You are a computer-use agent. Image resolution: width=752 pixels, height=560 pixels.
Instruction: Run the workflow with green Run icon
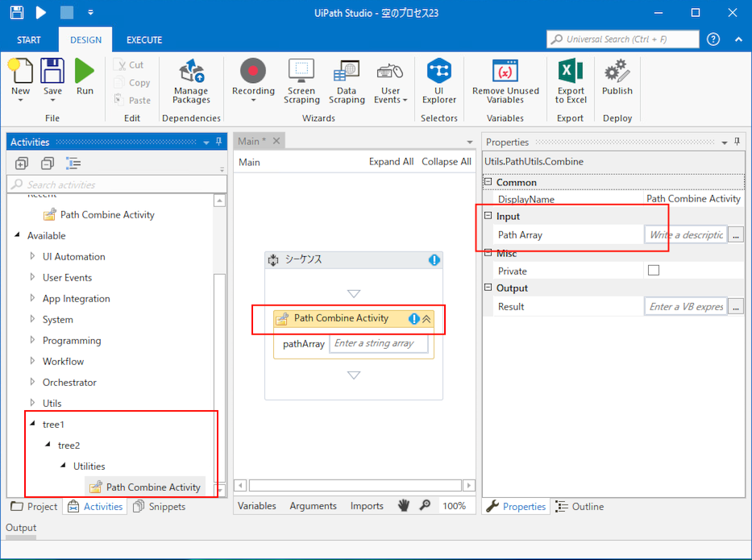(85, 71)
